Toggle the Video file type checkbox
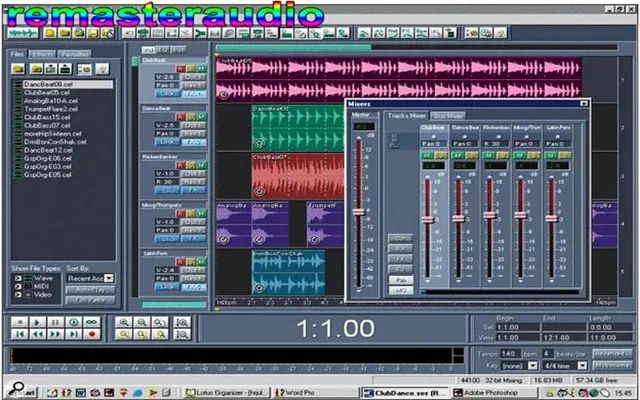Screen dimensions: 640x400 pos(18,295)
